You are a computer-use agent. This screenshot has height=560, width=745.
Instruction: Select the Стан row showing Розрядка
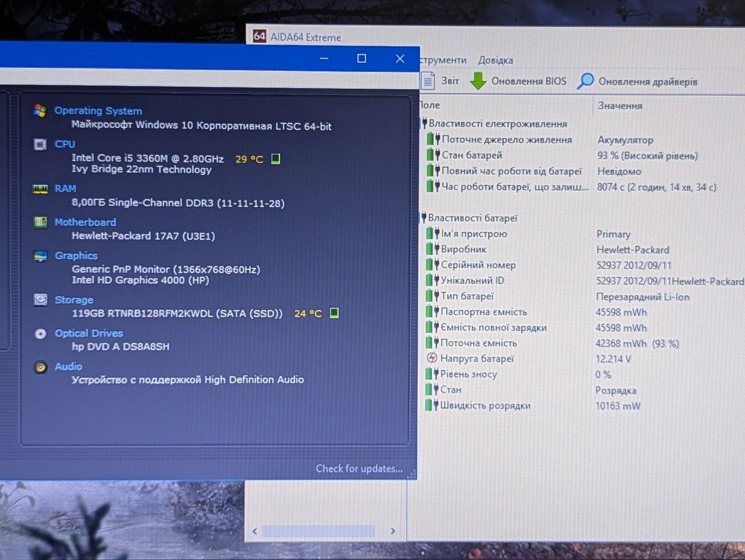pos(582,390)
